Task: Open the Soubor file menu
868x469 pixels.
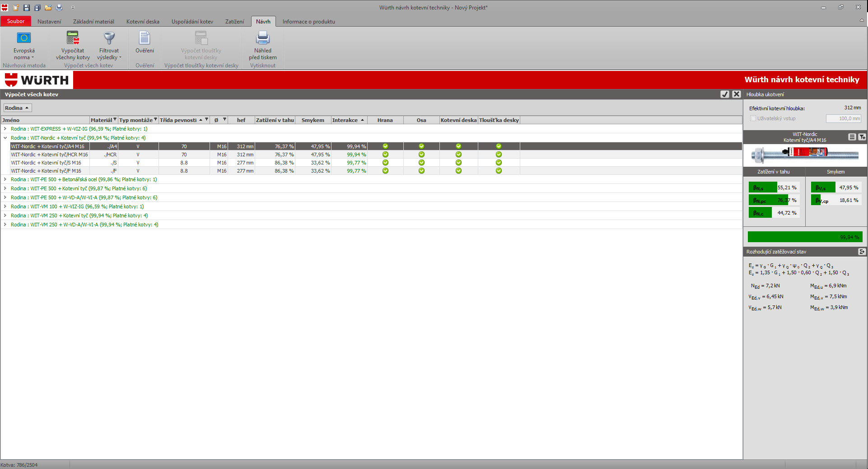Action: pyautogui.click(x=16, y=21)
